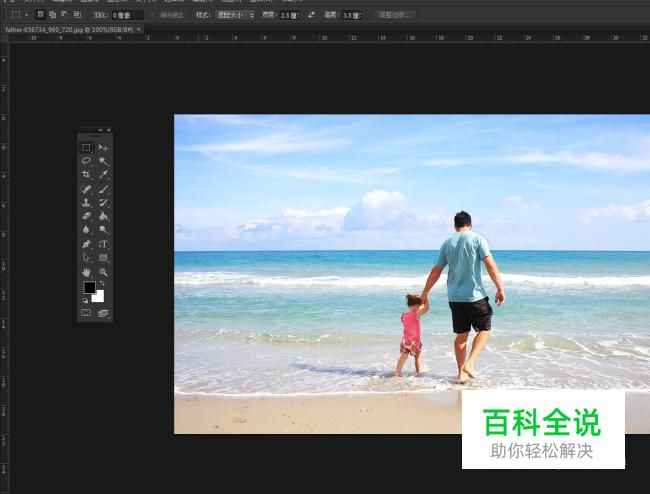Enable Add to selection mode
650x494 pixels.
pyautogui.click(x=52, y=15)
